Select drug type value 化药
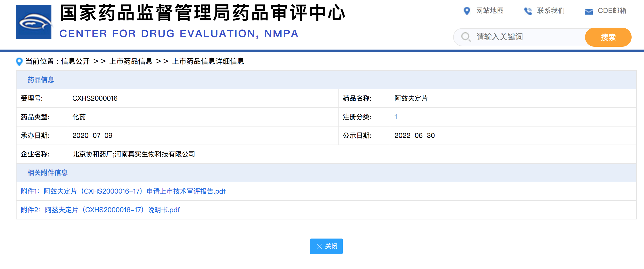The height and width of the screenshot is (269, 644). coord(79,117)
